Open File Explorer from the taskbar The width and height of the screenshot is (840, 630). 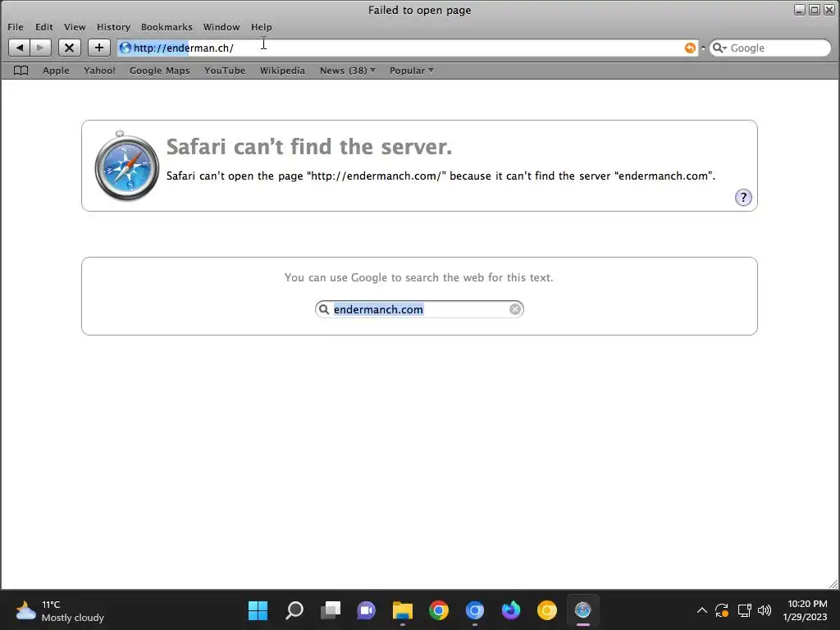click(x=402, y=610)
